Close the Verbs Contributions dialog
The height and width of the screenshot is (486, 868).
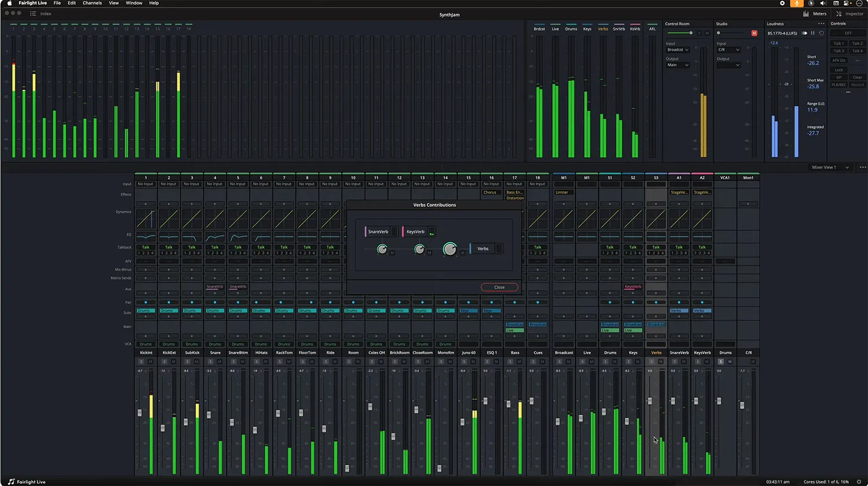[x=499, y=287]
